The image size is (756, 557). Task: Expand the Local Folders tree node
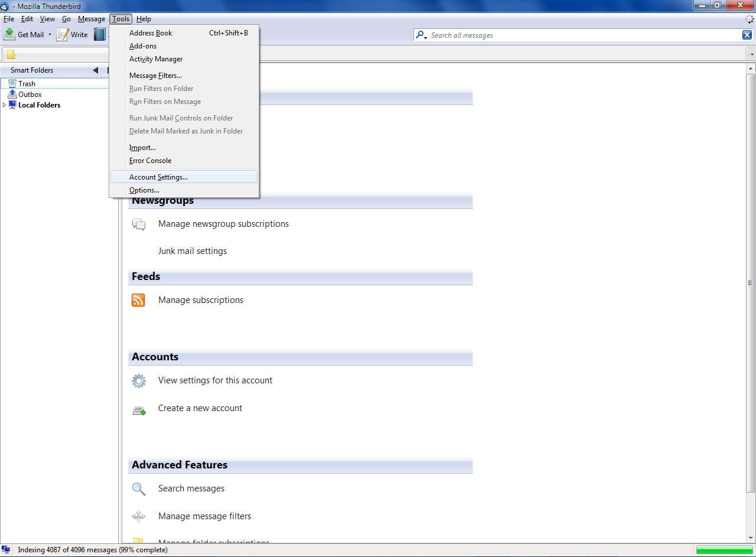pyautogui.click(x=5, y=105)
